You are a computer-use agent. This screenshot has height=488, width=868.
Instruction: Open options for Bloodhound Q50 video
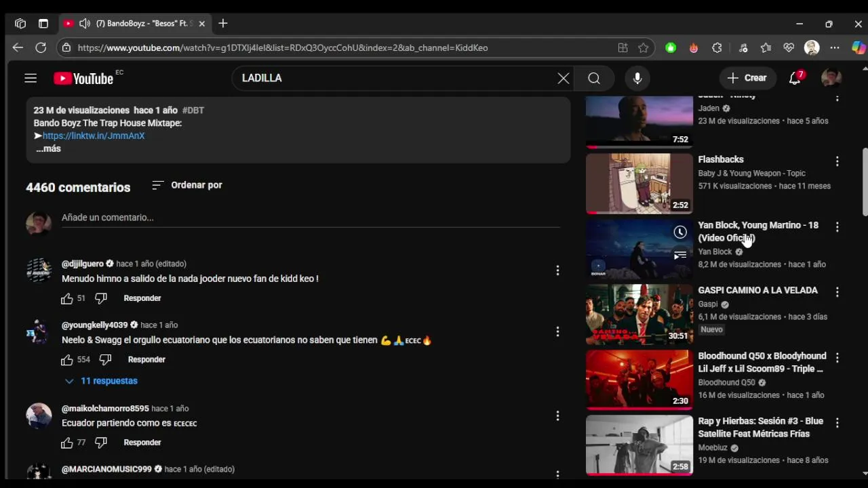coord(837,358)
